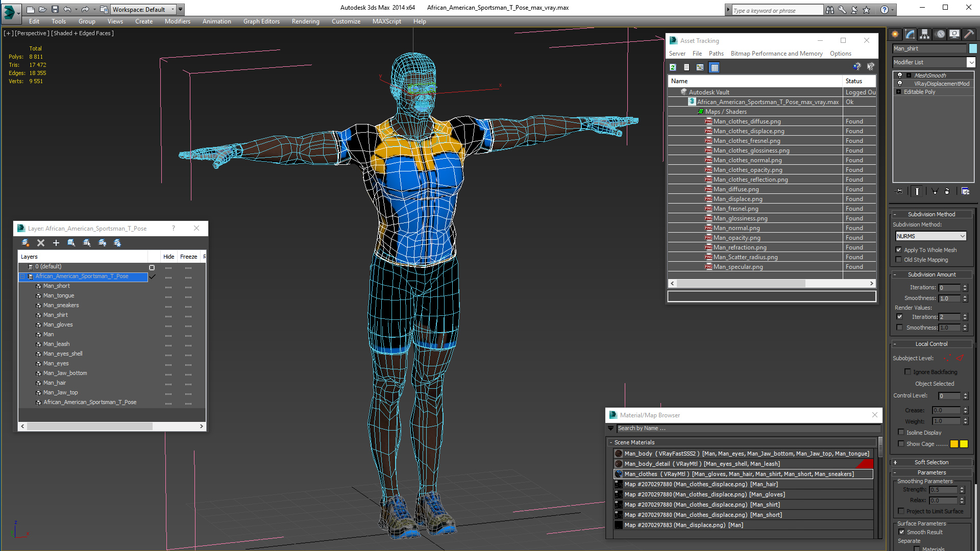Redo with the redo arrow icon
Viewport: 980px width, 551px height.
85,9
